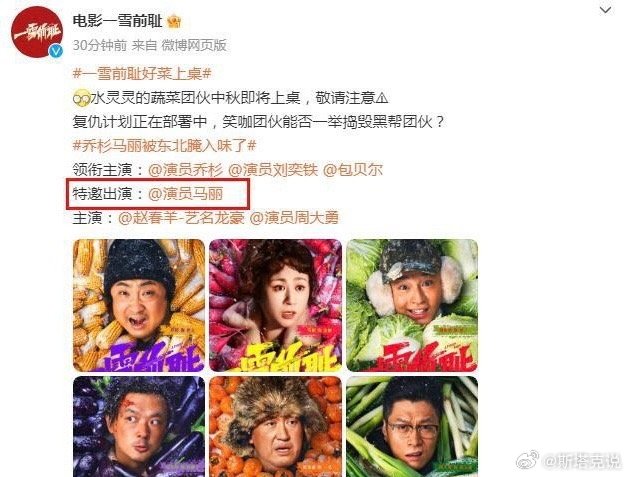The height and width of the screenshot is (477, 628).
Task: View the cabbage poster with earmuffs man
Action: tap(412, 305)
